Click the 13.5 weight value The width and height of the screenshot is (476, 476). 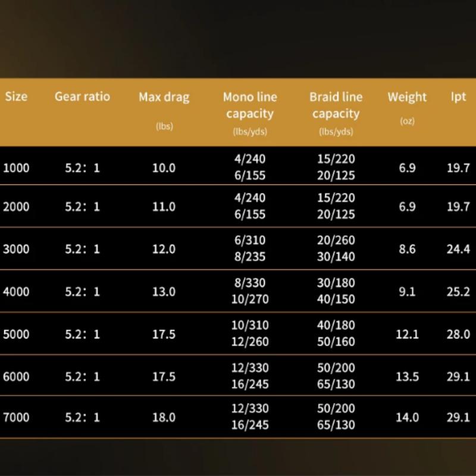[x=407, y=377]
